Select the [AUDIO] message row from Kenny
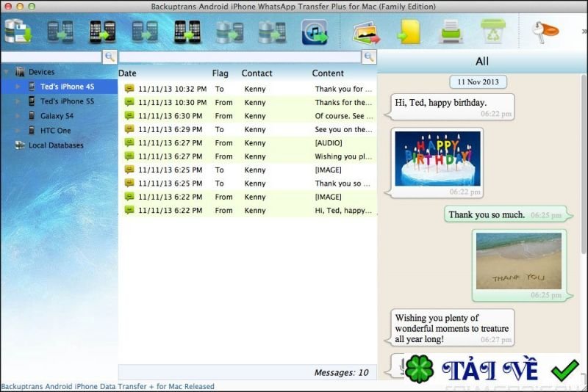 click(246, 143)
